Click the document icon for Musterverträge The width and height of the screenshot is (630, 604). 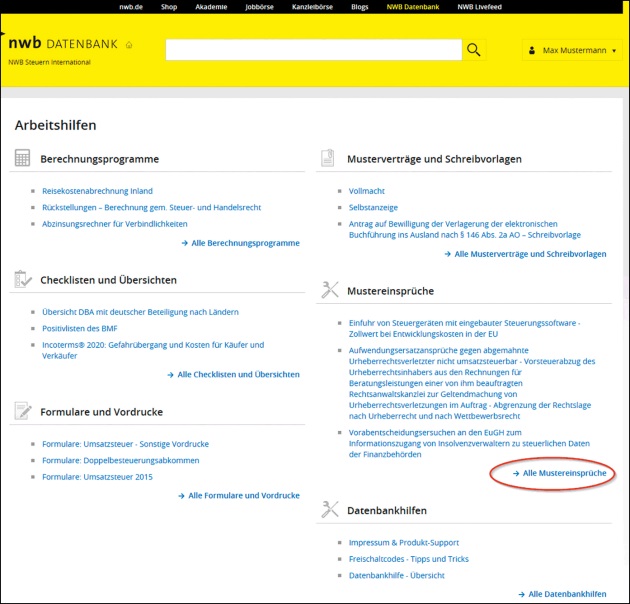(328, 158)
